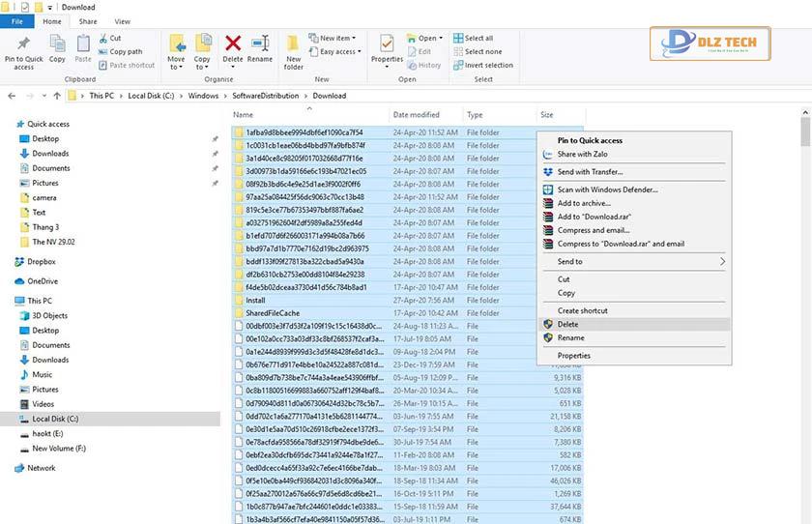This screenshot has width=812, height=524.
Task: Click Select all in ribbon
Action: (x=474, y=39)
